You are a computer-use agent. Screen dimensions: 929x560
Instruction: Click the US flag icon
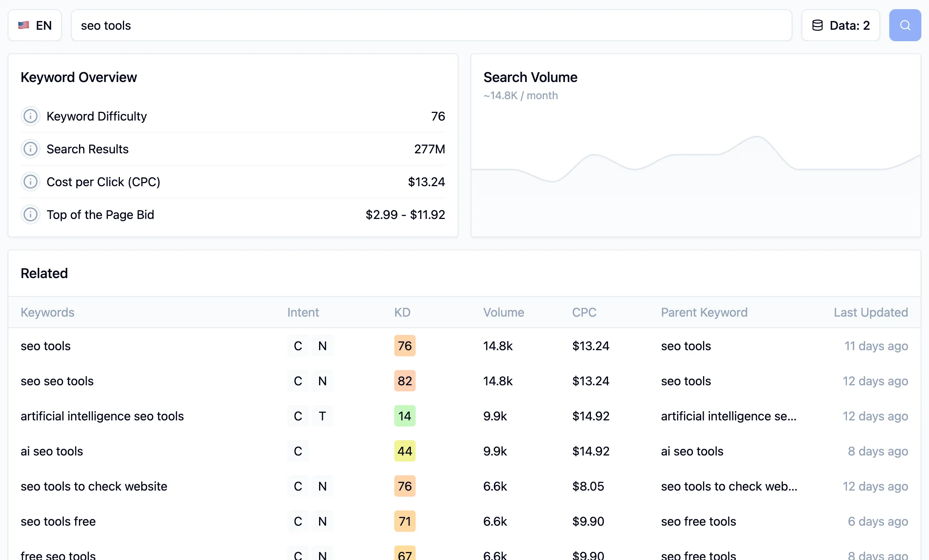(x=24, y=25)
